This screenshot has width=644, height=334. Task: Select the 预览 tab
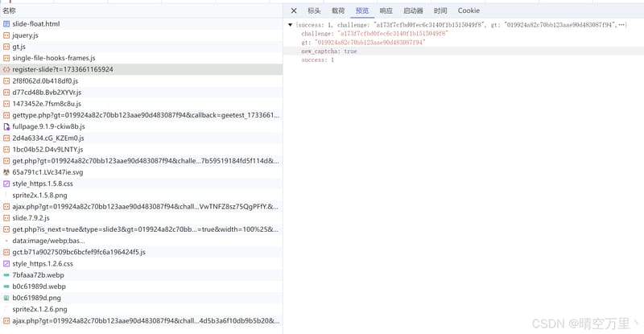(x=361, y=10)
